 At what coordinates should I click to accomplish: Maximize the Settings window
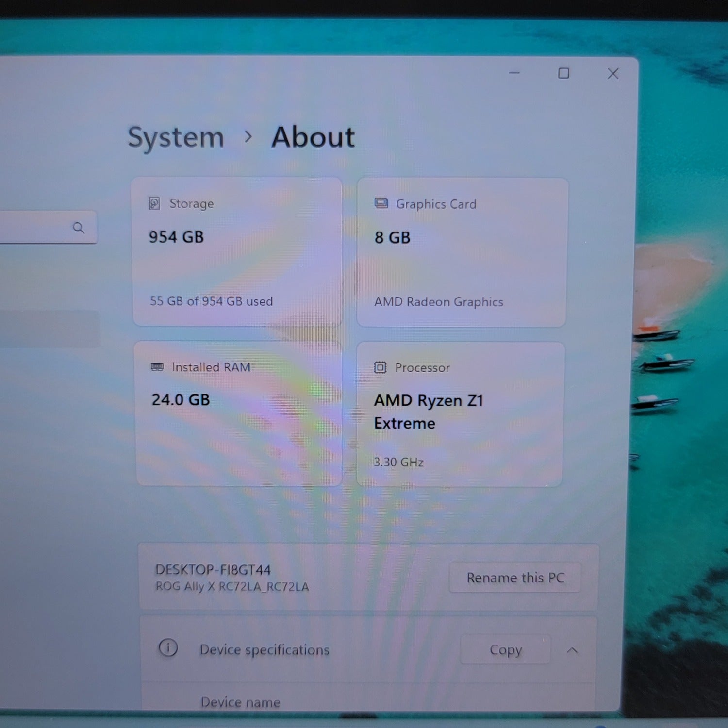(563, 73)
